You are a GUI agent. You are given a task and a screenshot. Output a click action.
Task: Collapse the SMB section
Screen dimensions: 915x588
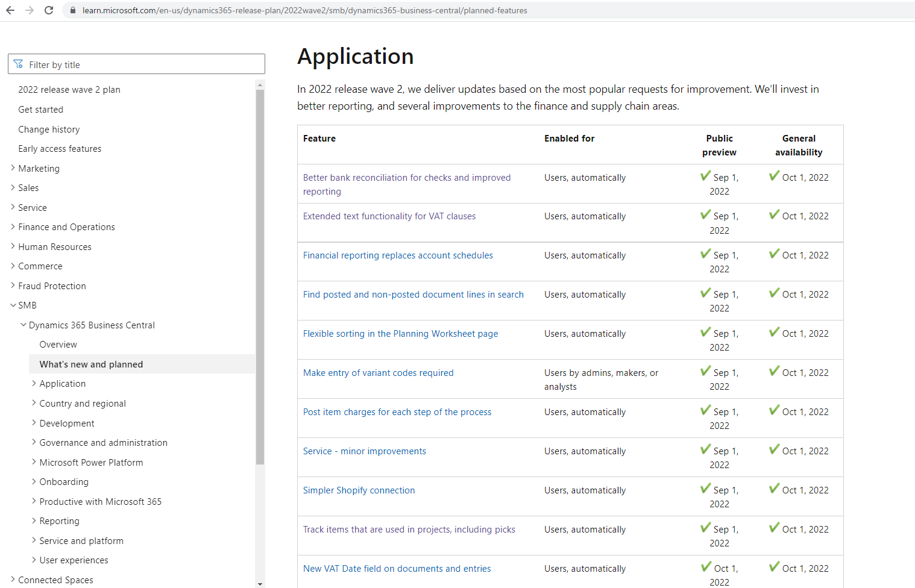click(x=13, y=305)
